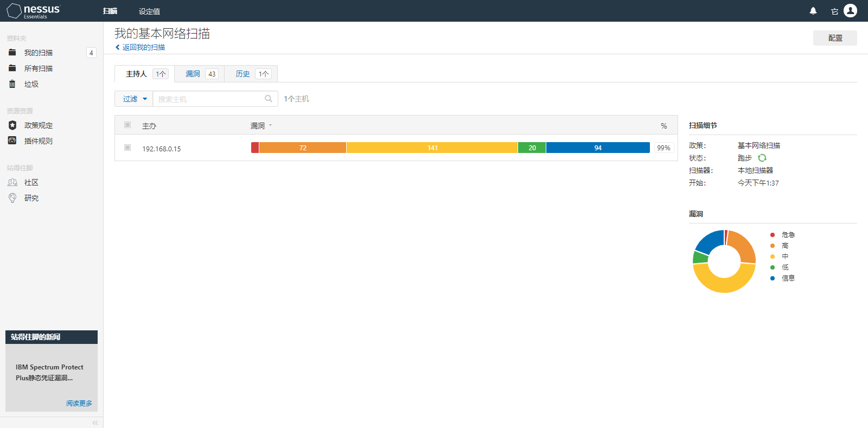Open the 设定值 top navigation menu
The image size is (868, 428).
(x=149, y=11)
